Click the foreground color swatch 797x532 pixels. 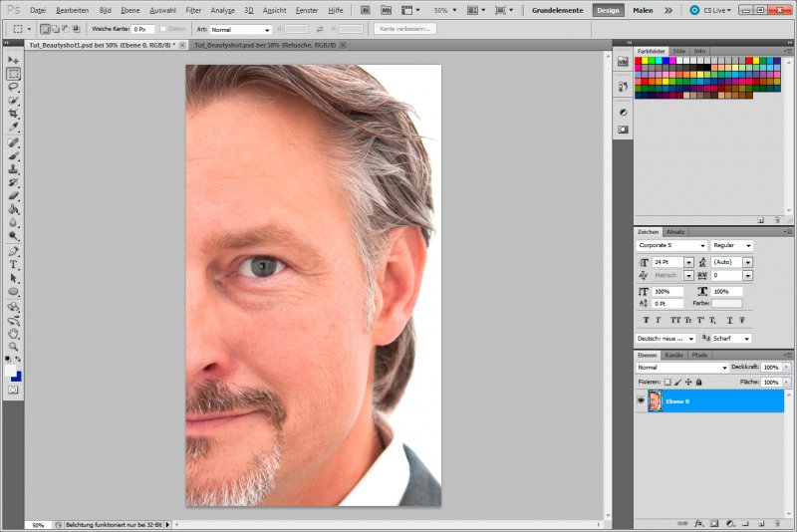click(11, 371)
